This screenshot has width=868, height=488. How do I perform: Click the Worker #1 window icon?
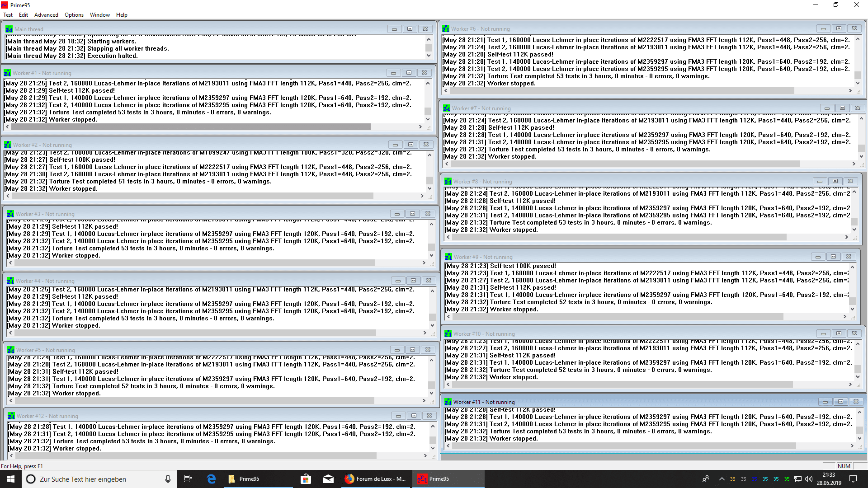(7, 73)
